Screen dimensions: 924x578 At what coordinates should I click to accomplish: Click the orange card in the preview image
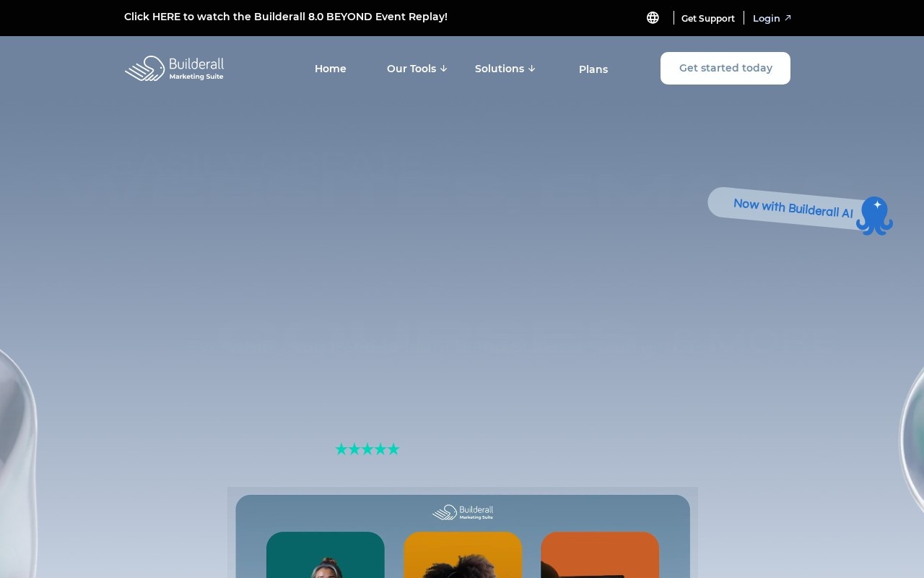600,555
